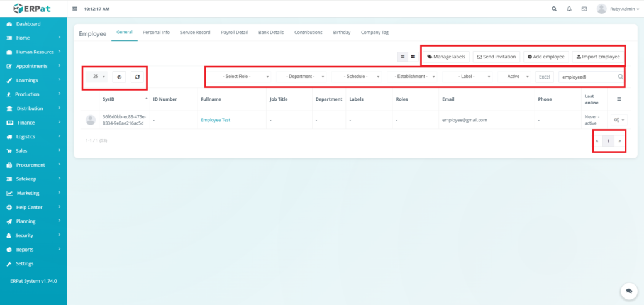Open Human Resource in sidebar

(x=35, y=52)
